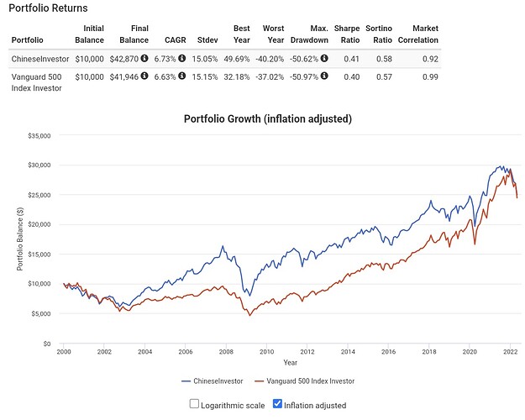Click info icon beside $41,946 final balance
Viewport: 525px width, 420px height.
[144, 76]
